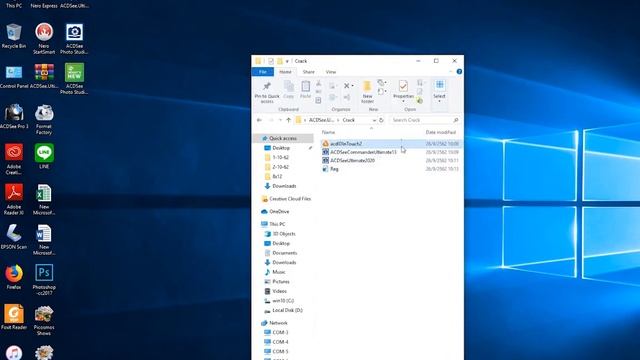
Task: Sort by the Name column header
Action: 328,132
